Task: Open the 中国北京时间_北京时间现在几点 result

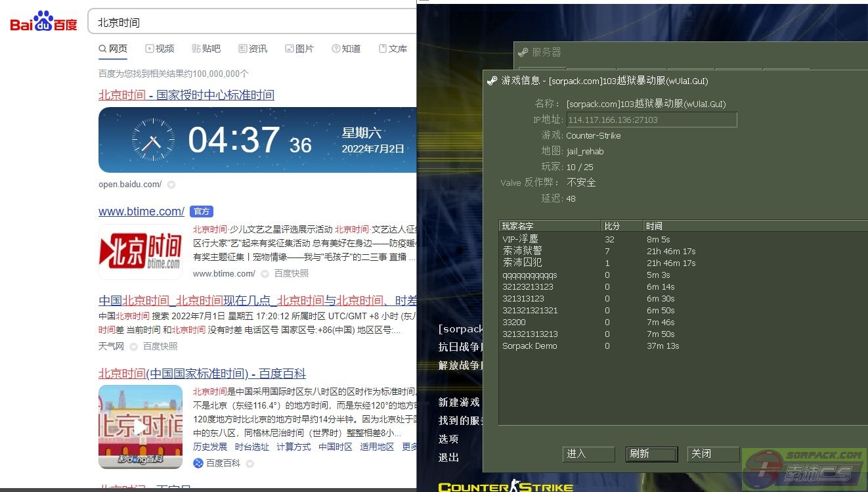Action: coord(257,301)
